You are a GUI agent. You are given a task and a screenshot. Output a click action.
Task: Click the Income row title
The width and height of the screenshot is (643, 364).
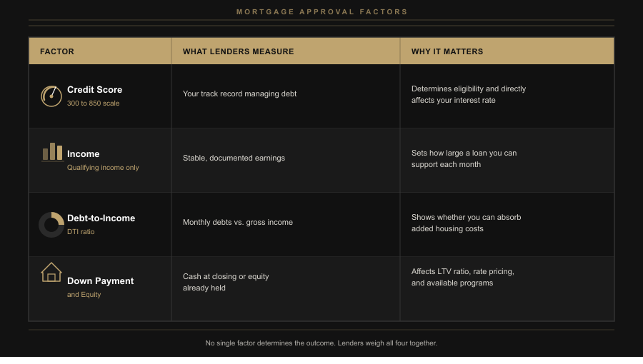click(84, 154)
